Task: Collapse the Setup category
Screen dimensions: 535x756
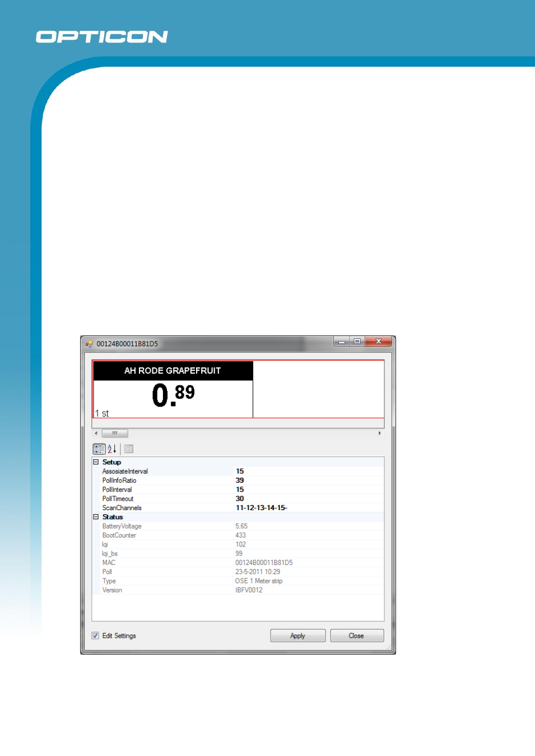Action: (x=96, y=462)
